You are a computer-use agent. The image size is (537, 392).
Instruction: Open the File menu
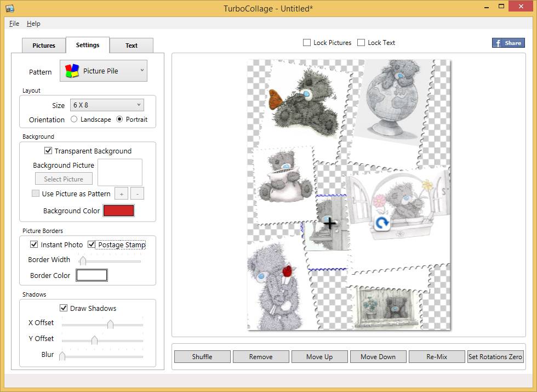coord(14,23)
